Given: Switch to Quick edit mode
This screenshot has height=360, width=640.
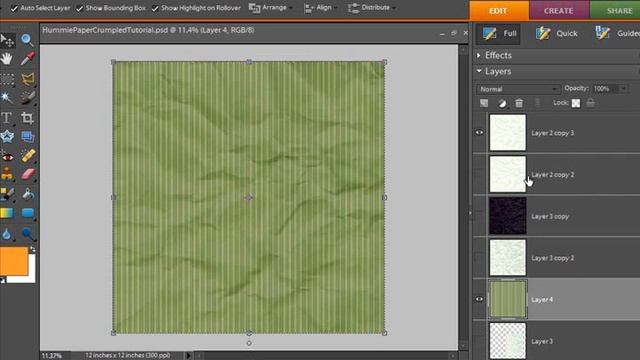Looking at the screenshot, I should (x=556, y=33).
